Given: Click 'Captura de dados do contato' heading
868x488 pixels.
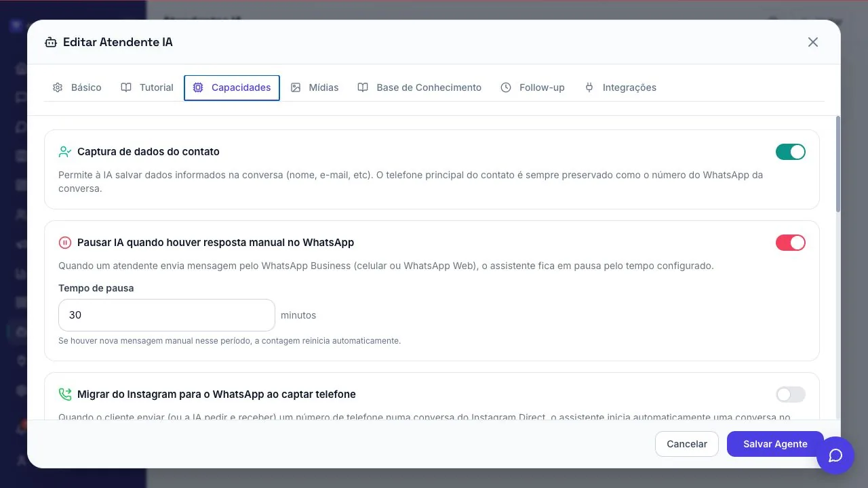Looking at the screenshot, I should [x=149, y=152].
